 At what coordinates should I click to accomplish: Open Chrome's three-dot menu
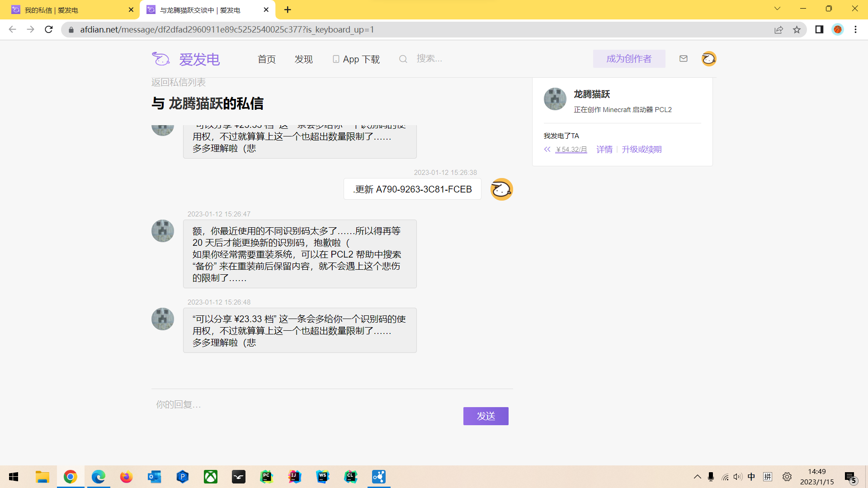coord(855,29)
